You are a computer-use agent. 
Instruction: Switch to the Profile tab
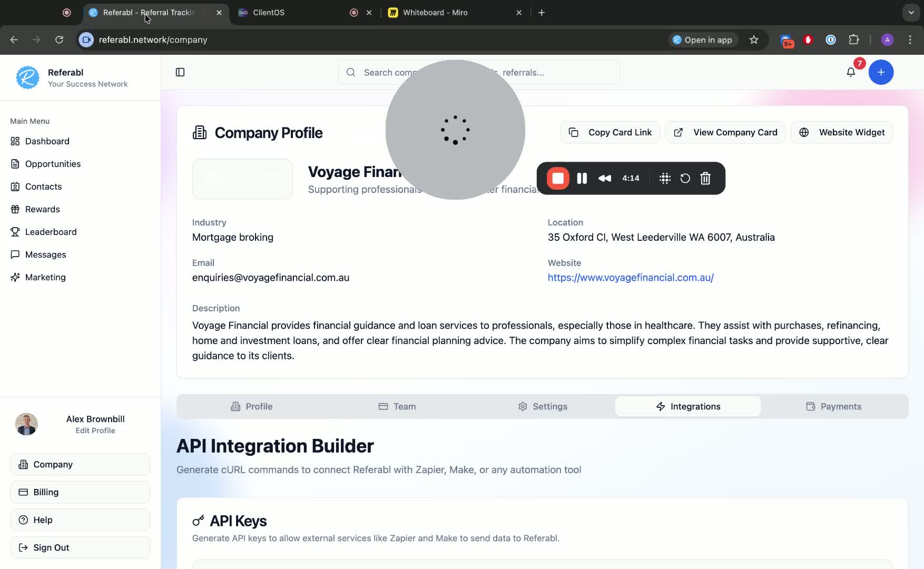[251, 406]
